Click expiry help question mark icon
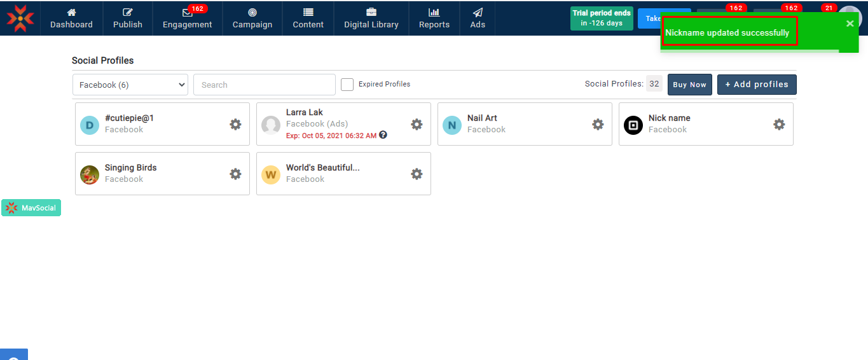This screenshot has height=360, width=868. coord(383,135)
